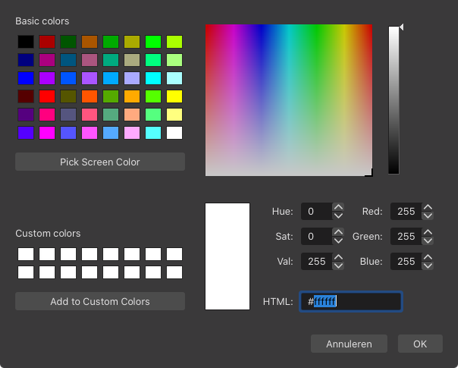This screenshot has height=368, width=458.
Task: Click the HTML hex color field
Action: [351, 302]
